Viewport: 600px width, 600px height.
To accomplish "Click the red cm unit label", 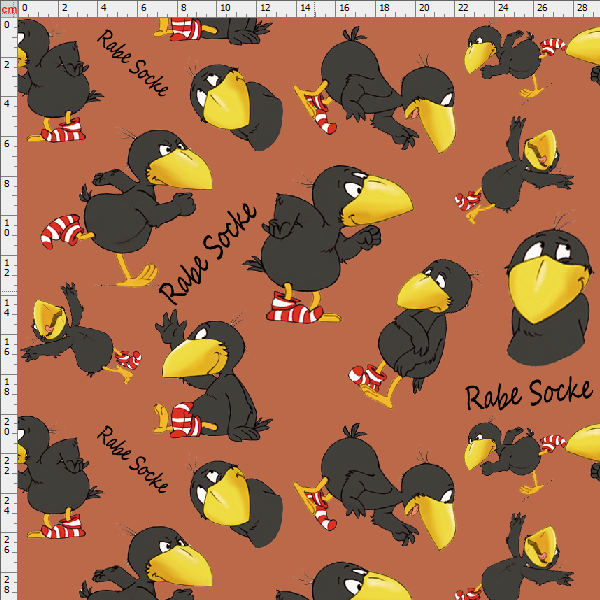I will [x=8, y=8].
